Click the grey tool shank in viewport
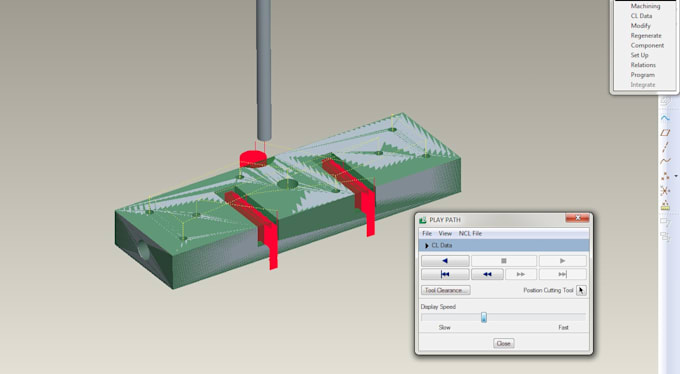This screenshot has height=374, width=680. pyautogui.click(x=264, y=69)
